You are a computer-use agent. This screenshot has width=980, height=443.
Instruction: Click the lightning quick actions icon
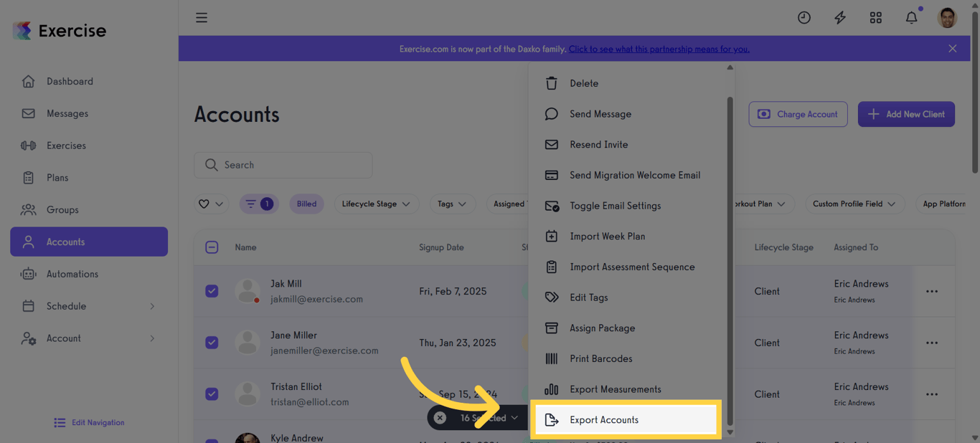[x=839, y=17]
